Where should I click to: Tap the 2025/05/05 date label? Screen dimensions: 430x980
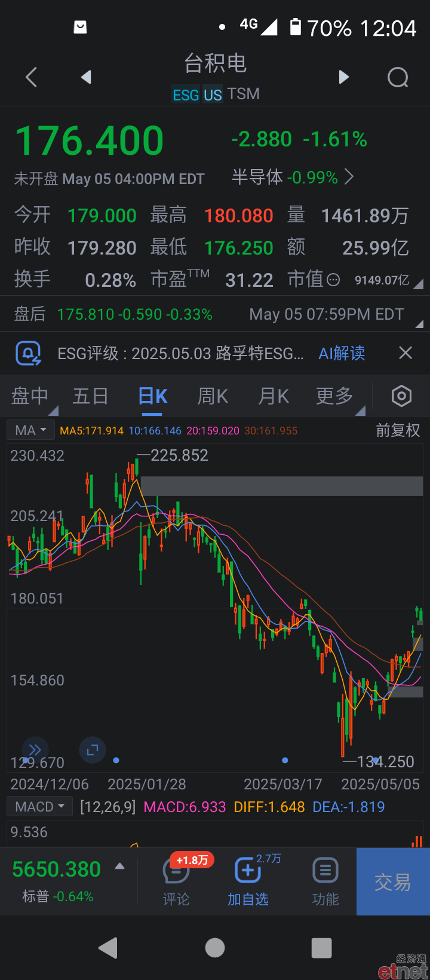[x=380, y=784]
